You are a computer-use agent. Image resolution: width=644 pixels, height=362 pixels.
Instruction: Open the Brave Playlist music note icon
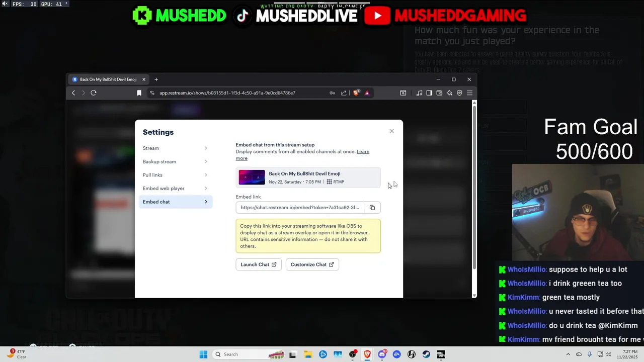(419, 93)
